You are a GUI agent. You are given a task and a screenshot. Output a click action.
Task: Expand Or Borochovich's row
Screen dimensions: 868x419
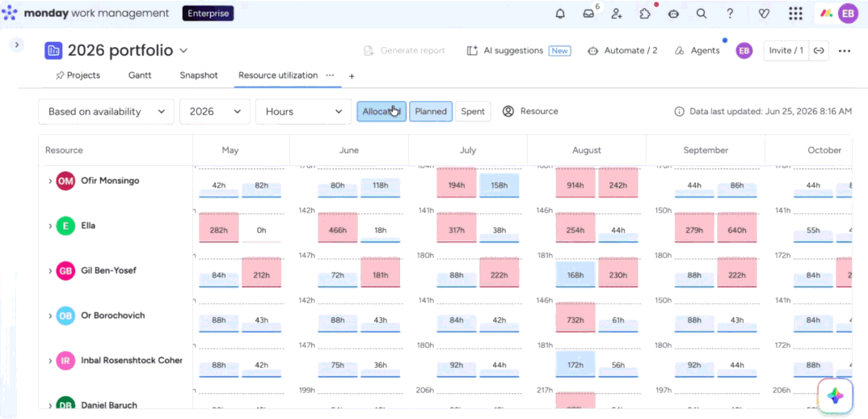coord(50,316)
